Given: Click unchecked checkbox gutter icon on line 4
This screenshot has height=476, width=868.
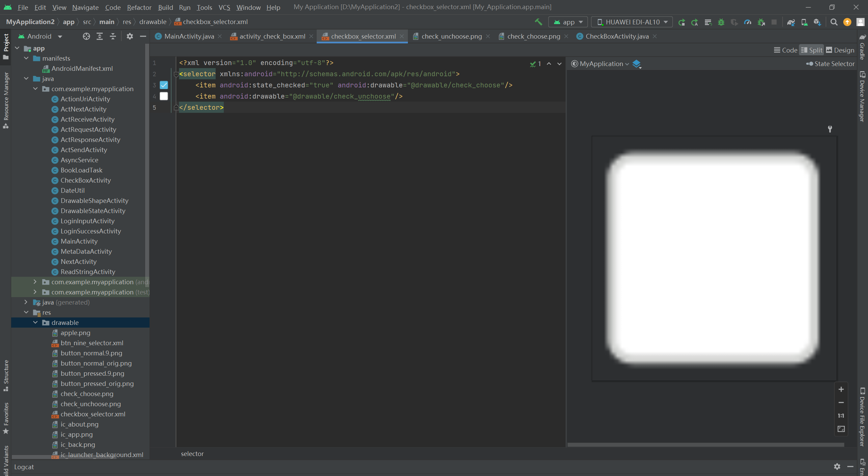Looking at the screenshot, I should pos(164,96).
